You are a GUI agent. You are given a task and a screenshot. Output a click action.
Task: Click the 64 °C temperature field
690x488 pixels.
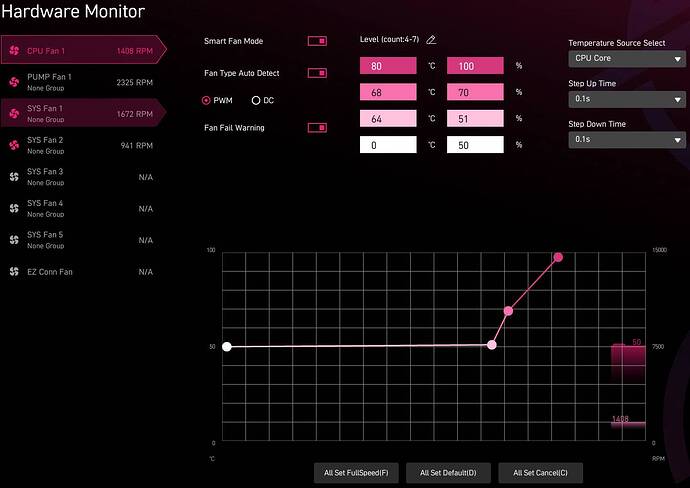[388, 118]
